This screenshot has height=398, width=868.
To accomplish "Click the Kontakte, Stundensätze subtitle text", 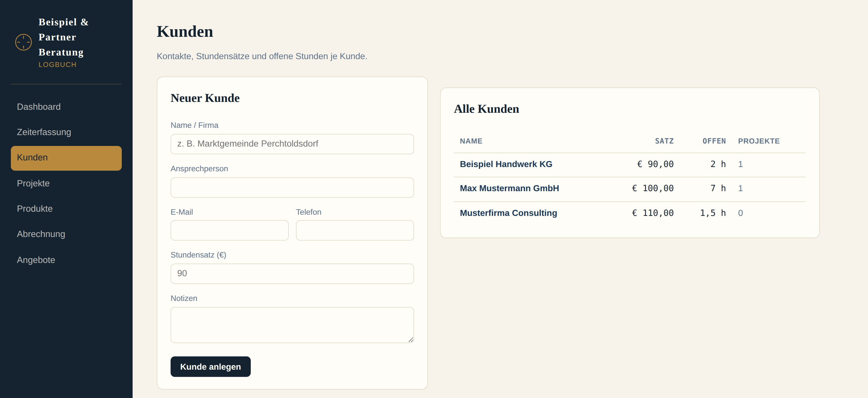I will (x=262, y=56).
